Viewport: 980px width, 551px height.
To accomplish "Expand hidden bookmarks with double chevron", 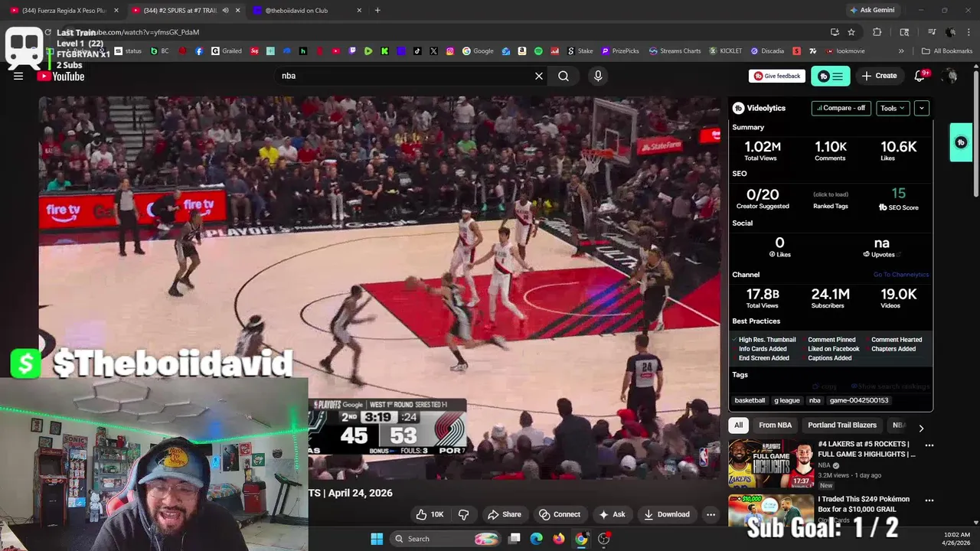I will tap(901, 51).
